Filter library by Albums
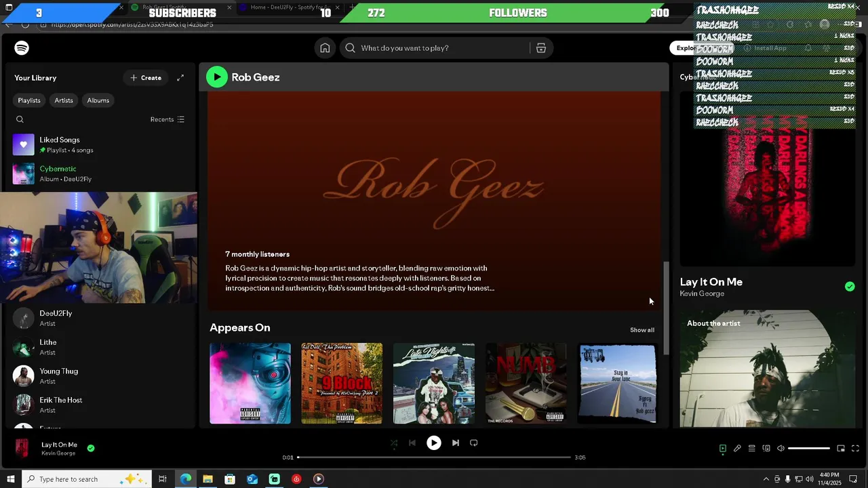This screenshot has height=488, width=868. (98, 100)
